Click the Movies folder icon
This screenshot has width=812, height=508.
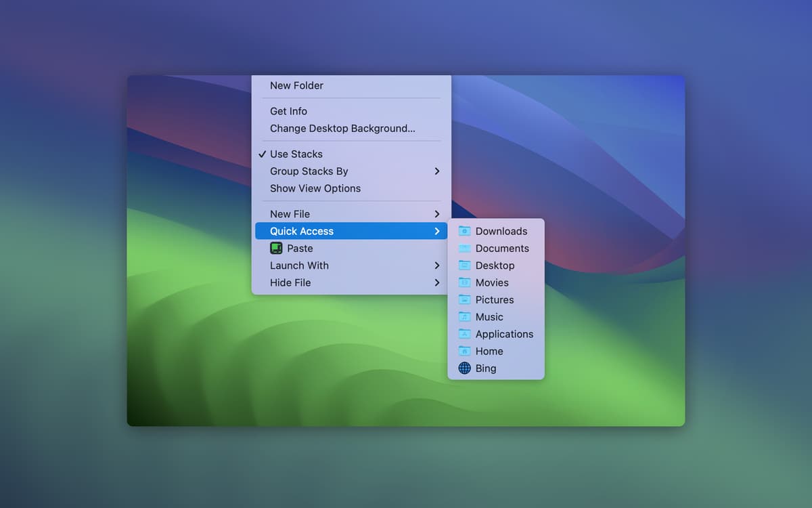(x=464, y=282)
